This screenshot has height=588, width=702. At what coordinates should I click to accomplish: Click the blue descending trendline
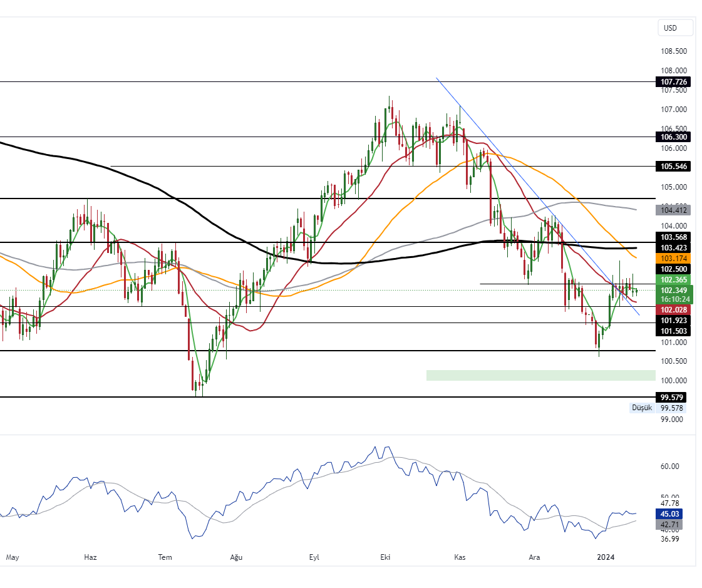(x=501, y=152)
